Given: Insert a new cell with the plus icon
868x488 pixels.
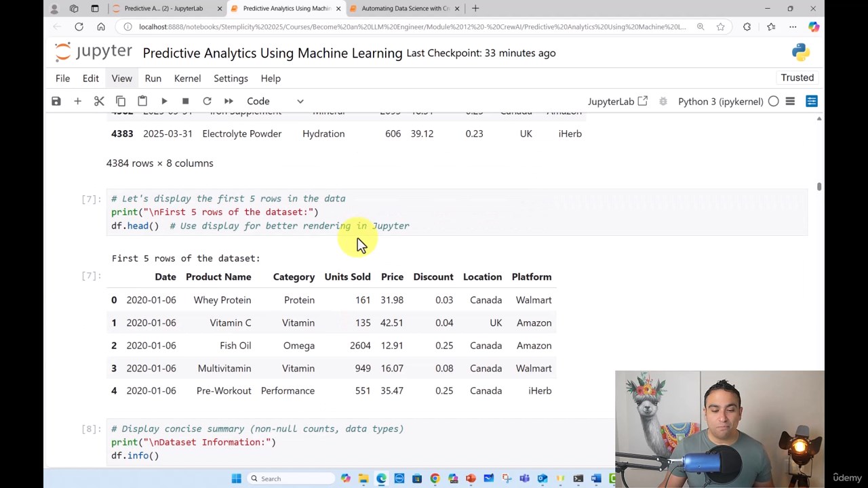Looking at the screenshot, I should 77,101.
